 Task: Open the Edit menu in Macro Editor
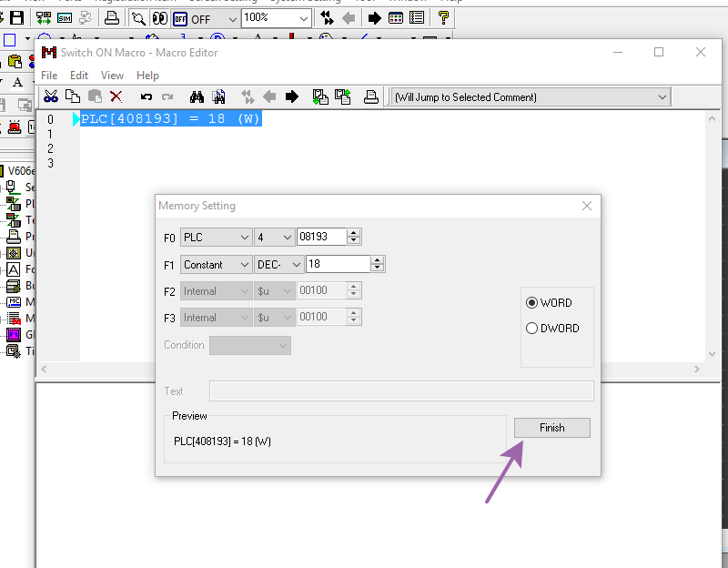point(79,76)
